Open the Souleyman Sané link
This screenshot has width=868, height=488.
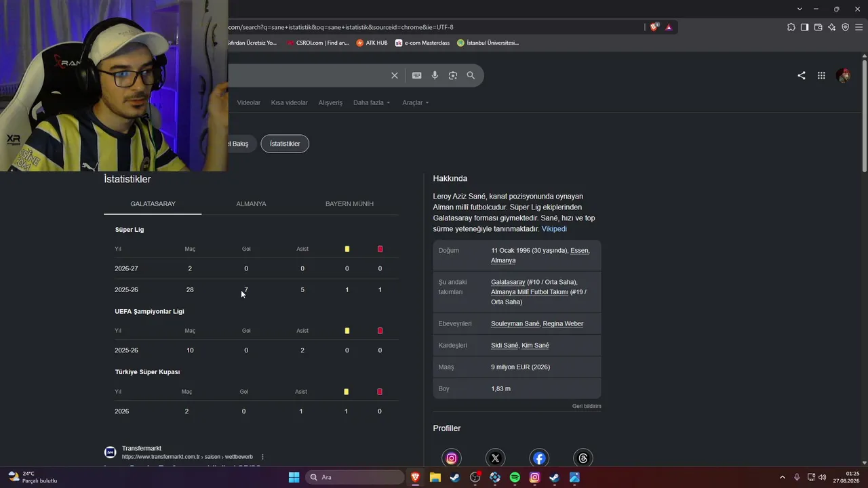click(515, 324)
